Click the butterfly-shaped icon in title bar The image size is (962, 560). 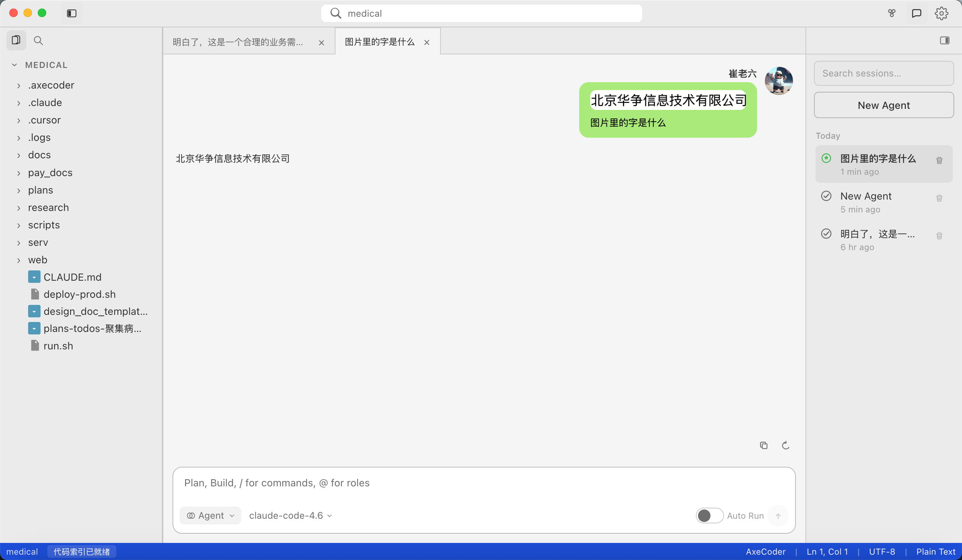892,14
